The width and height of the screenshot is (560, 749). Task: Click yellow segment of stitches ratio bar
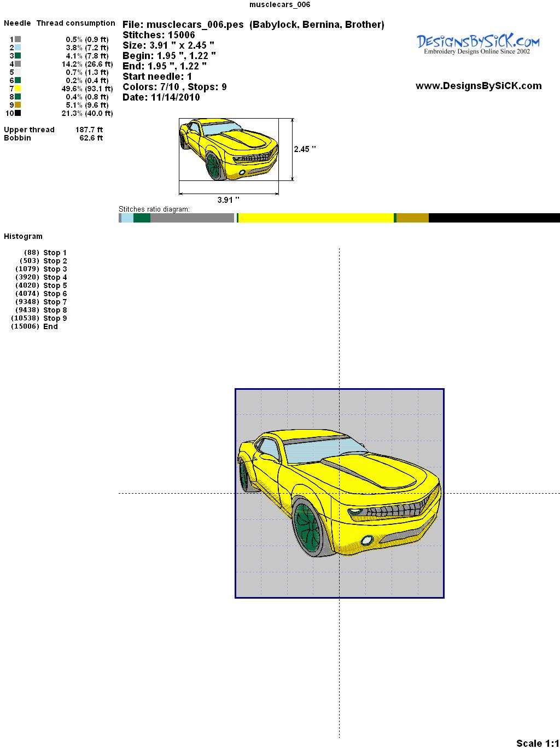tap(316, 218)
